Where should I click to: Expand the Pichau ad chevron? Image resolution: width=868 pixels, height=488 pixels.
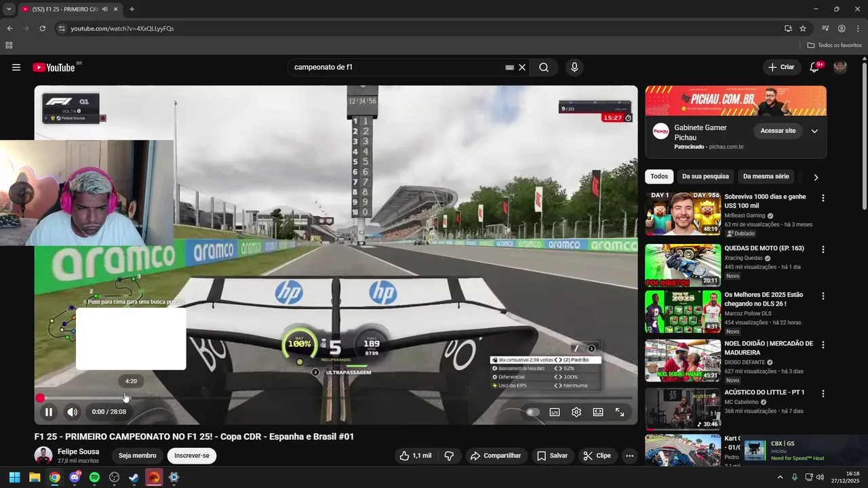[814, 131]
